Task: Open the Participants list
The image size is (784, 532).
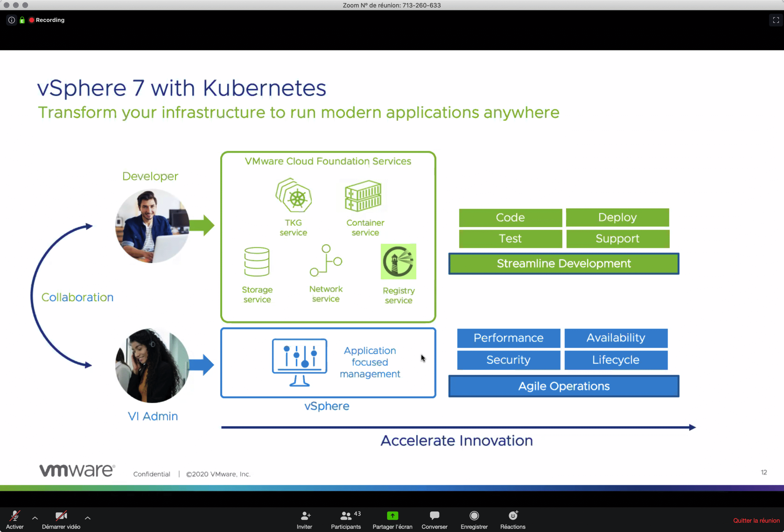Action: 345,519
